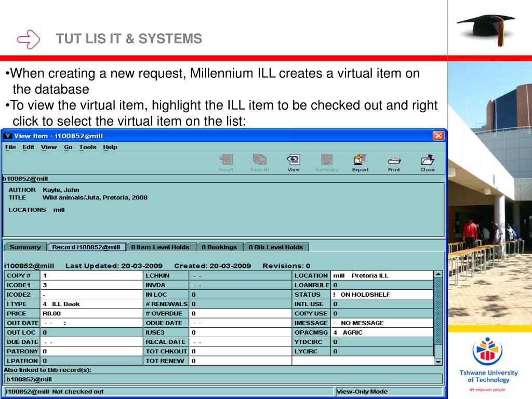Click the COPY # value field

[91, 275]
